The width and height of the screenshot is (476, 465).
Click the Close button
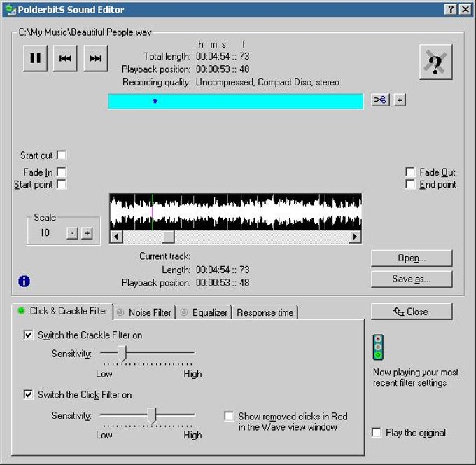412,312
